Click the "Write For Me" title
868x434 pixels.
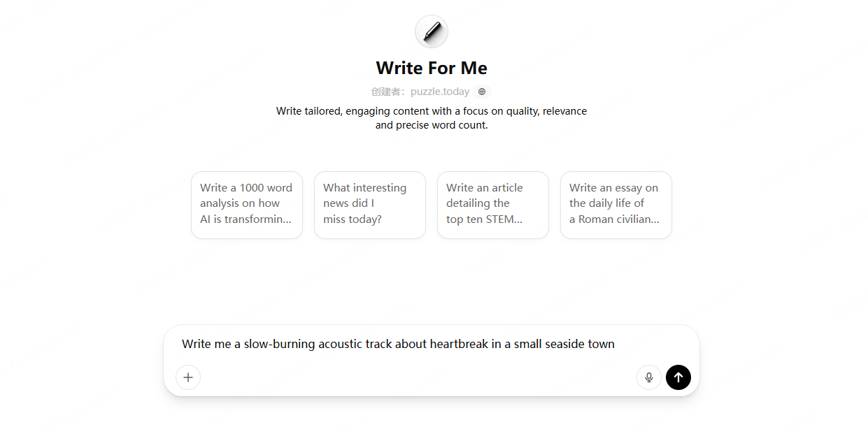[432, 68]
